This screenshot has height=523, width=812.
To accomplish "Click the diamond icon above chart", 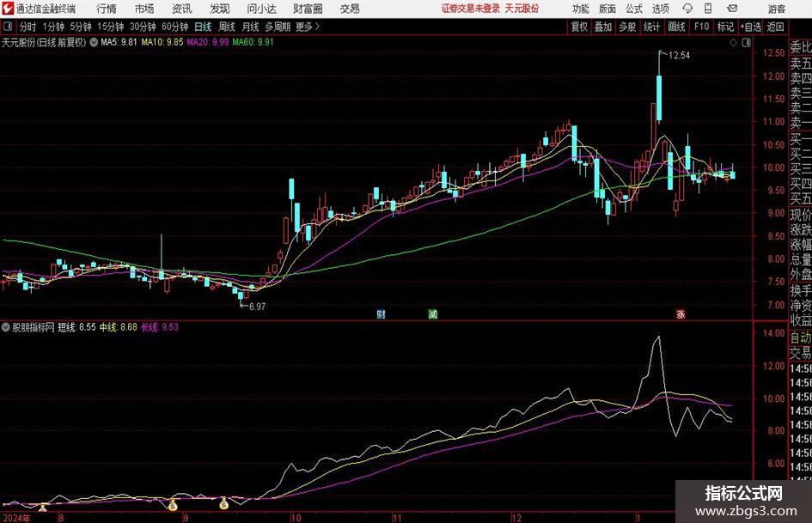I will [733, 43].
